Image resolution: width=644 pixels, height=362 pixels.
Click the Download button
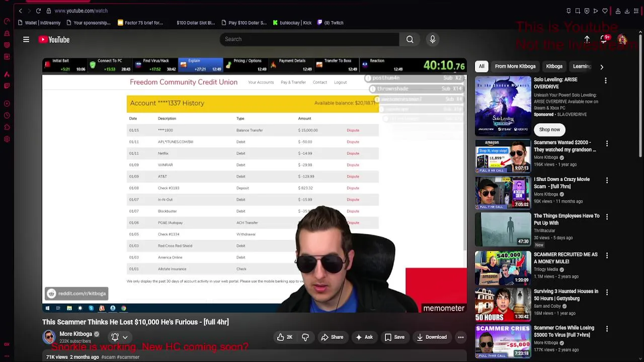pos(432,337)
